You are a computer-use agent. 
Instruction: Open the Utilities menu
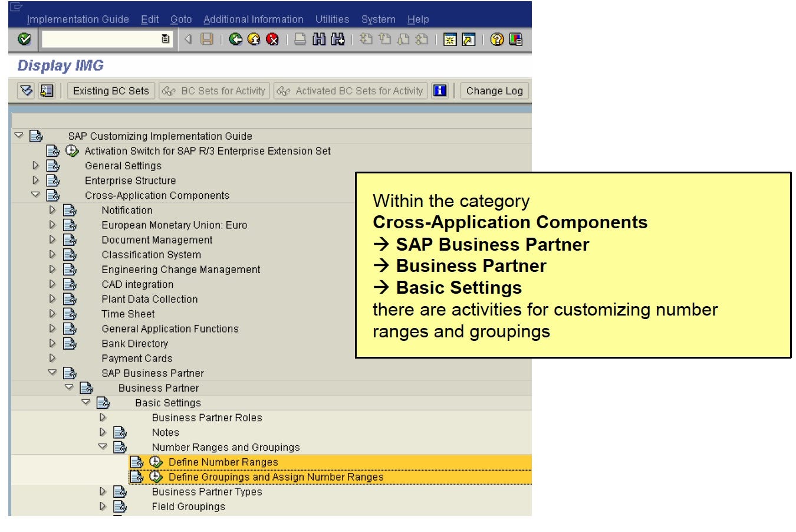(x=332, y=19)
